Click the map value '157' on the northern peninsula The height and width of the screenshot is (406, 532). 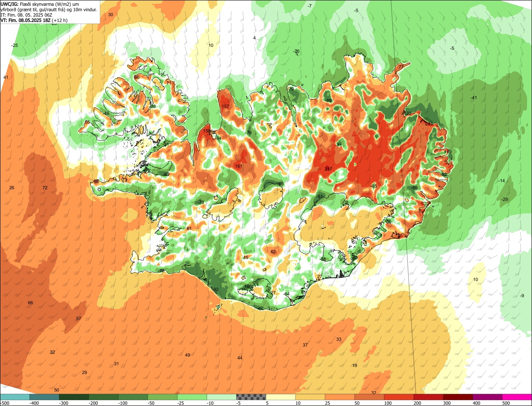pos(225,107)
